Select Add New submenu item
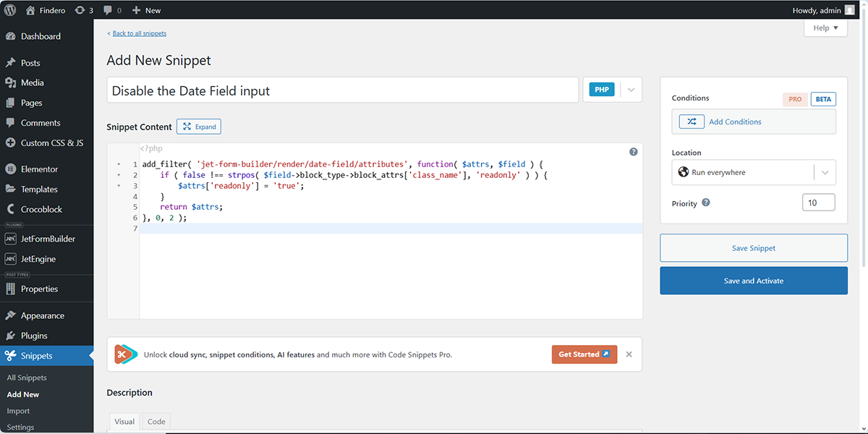This screenshot has width=868, height=434. (23, 394)
